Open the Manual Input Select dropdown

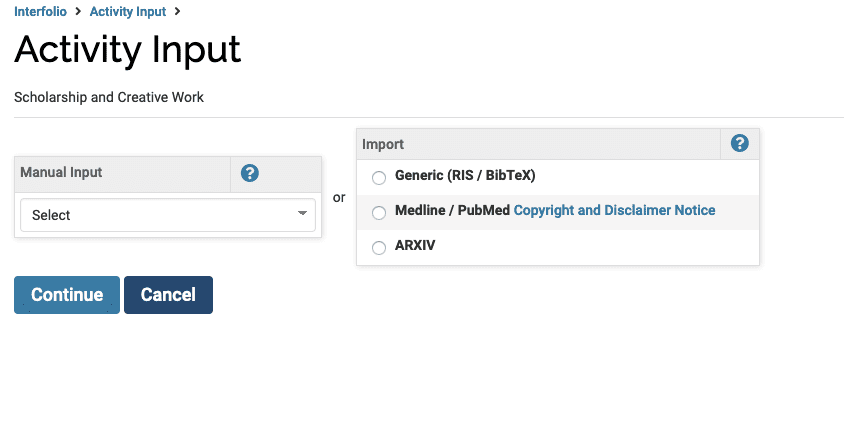coord(168,215)
